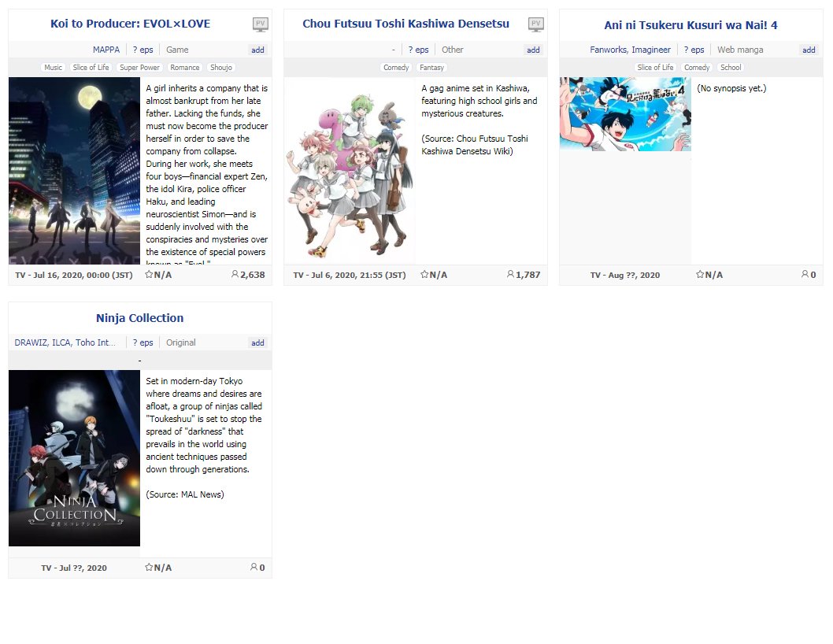833x644 pixels.
Task: Click the 'Game' source label
Action: coord(177,50)
